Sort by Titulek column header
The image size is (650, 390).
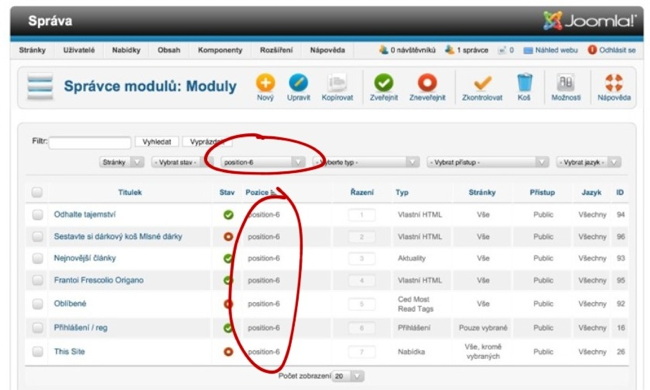(130, 192)
